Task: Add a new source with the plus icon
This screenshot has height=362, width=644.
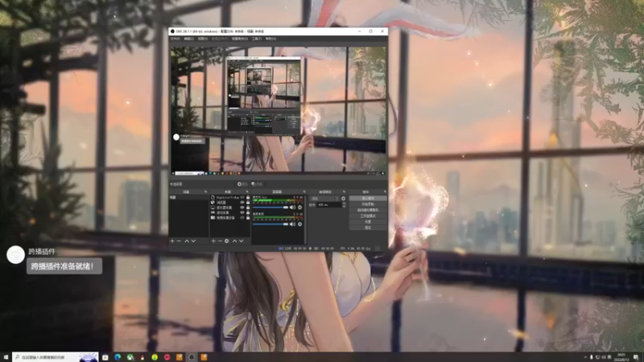Action: click(x=213, y=241)
